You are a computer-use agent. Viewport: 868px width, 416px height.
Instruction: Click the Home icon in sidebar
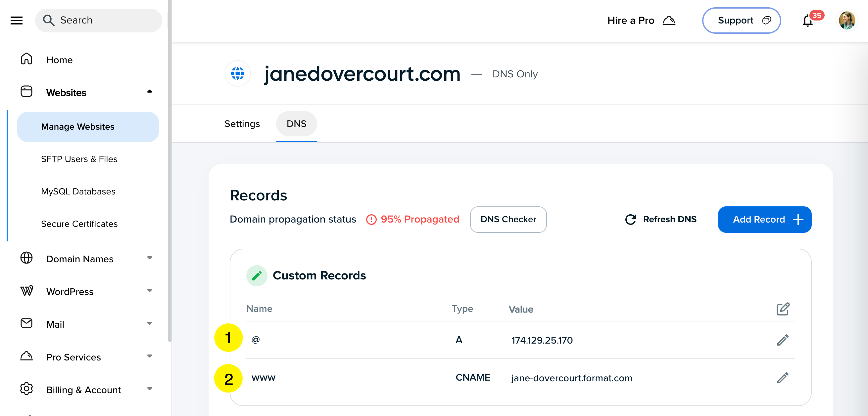pyautogui.click(x=26, y=59)
